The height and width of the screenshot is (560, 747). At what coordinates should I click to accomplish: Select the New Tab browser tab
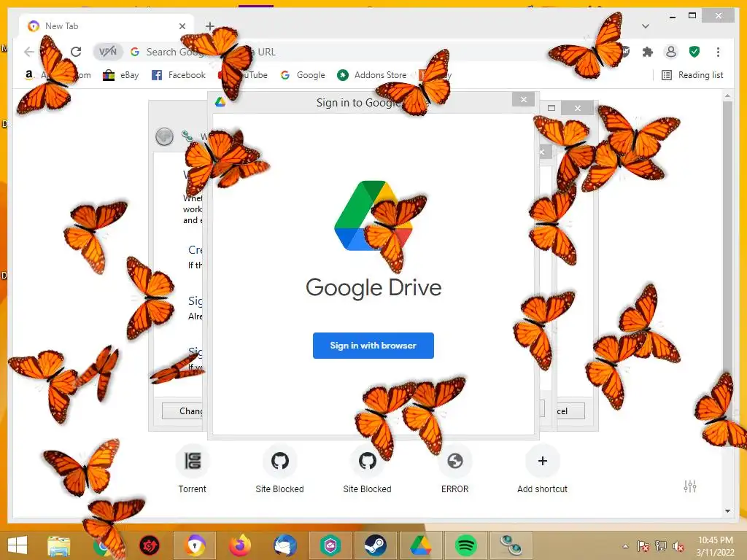[x=107, y=26]
